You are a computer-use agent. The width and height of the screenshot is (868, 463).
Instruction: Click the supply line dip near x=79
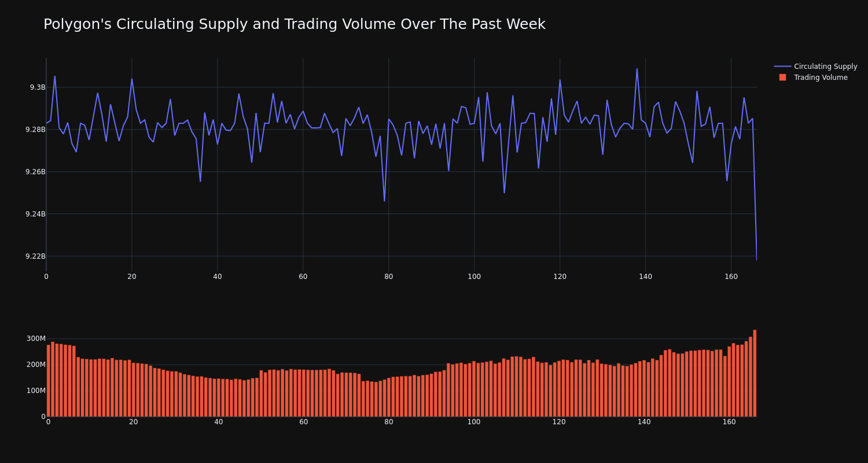(384, 201)
